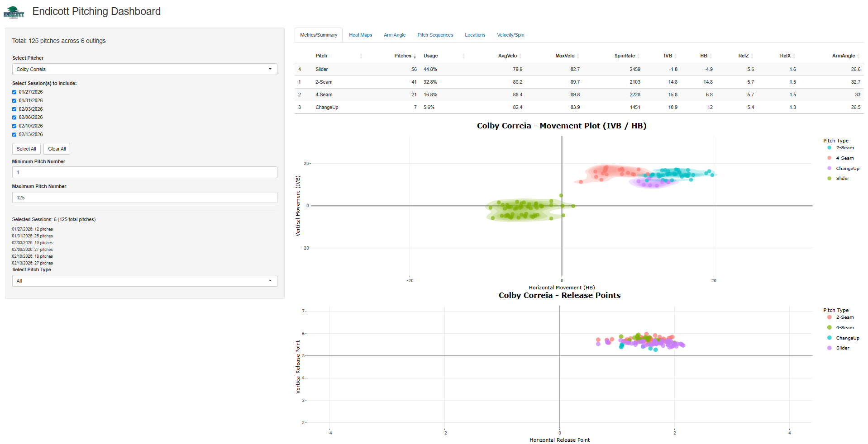The width and height of the screenshot is (868, 444).
Task: Toggle 4-Seam in release points legend
Action: pos(840,328)
